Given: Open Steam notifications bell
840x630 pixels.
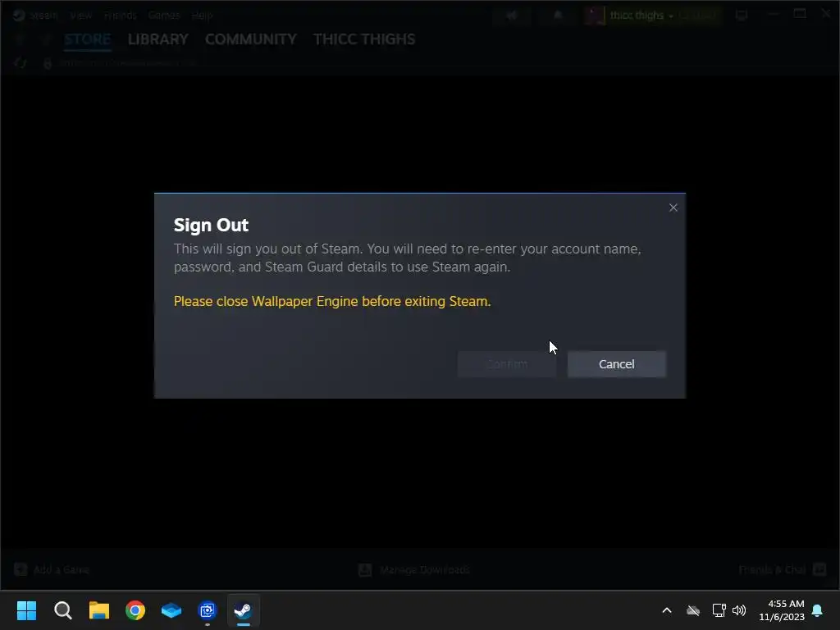Looking at the screenshot, I should tap(558, 15).
